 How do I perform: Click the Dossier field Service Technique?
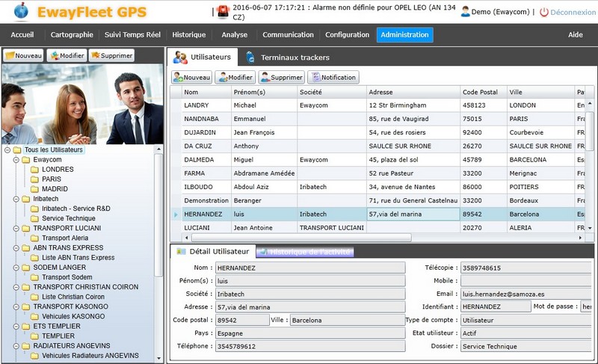526,347
